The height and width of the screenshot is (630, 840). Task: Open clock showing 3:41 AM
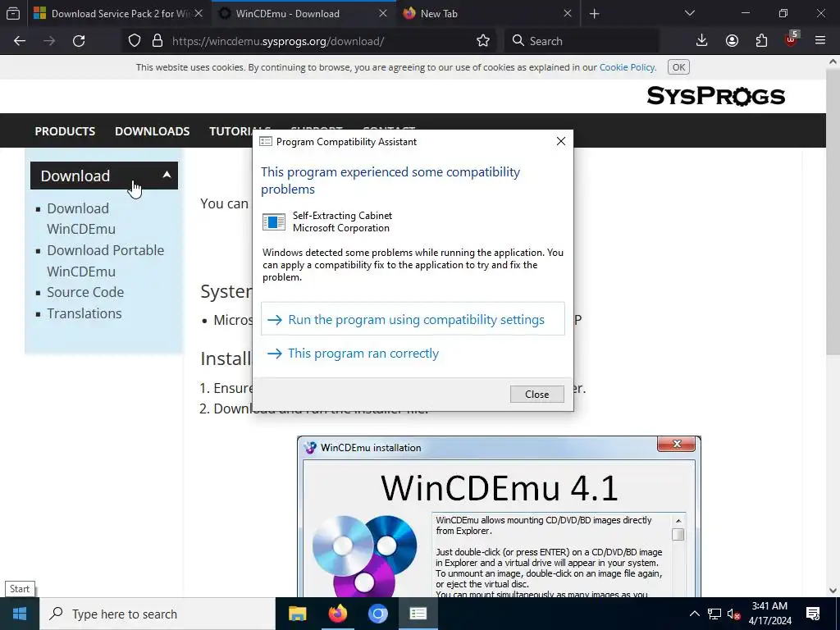click(769, 614)
